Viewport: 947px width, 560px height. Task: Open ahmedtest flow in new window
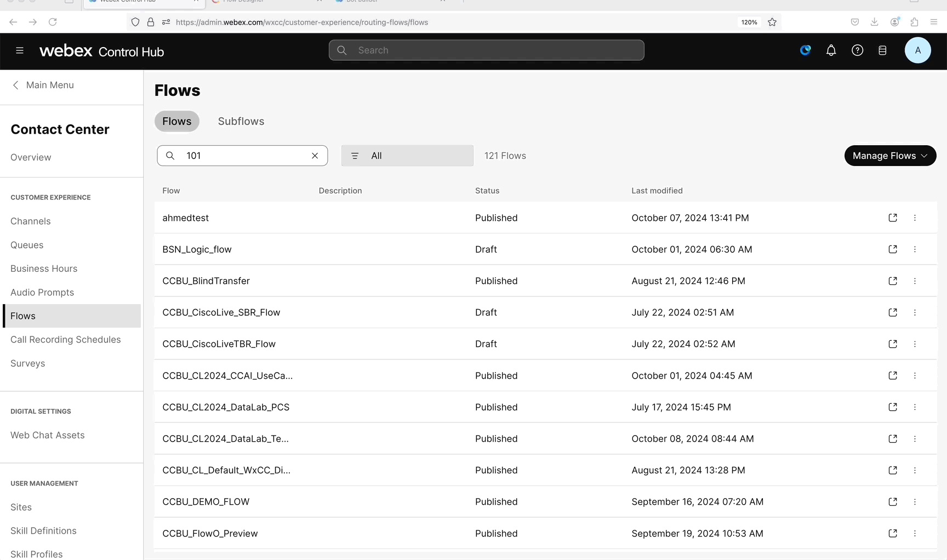point(892,218)
